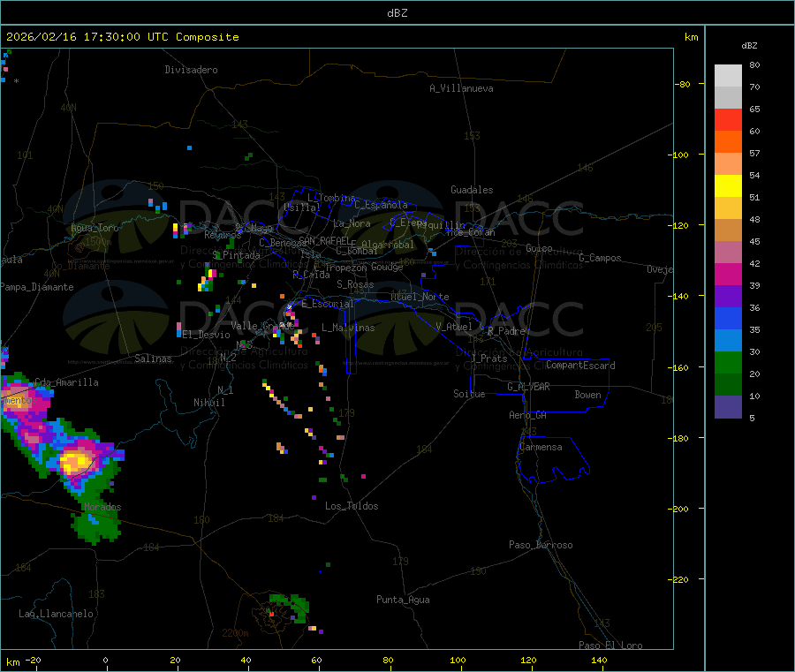Click the 'dBZ' title at top center

(397, 13)
